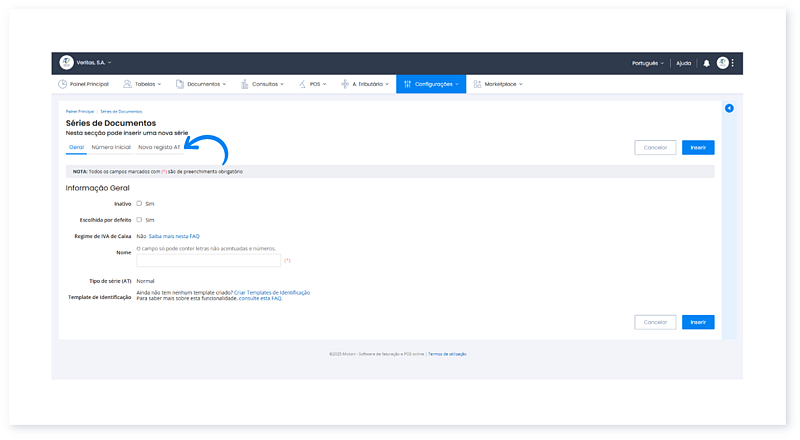
Task: Open the Consultas dropdown menu
Action: coord(262,84)
